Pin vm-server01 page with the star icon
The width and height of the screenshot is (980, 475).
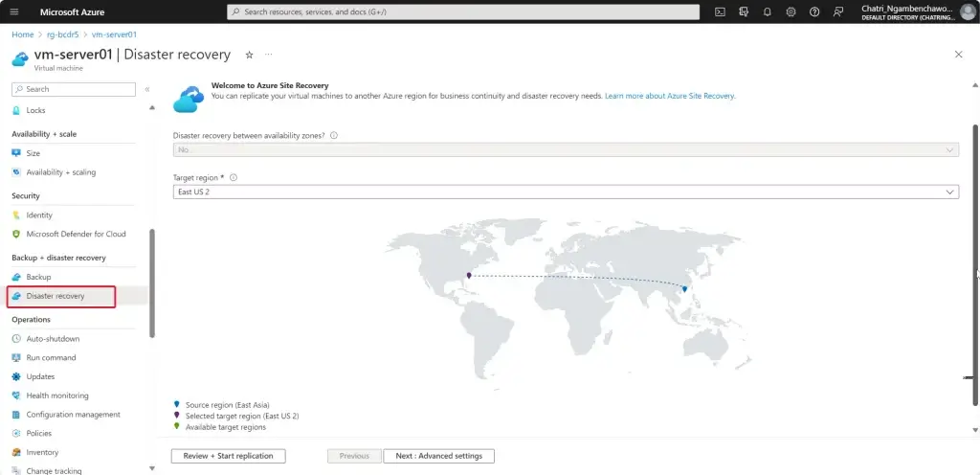249,55
